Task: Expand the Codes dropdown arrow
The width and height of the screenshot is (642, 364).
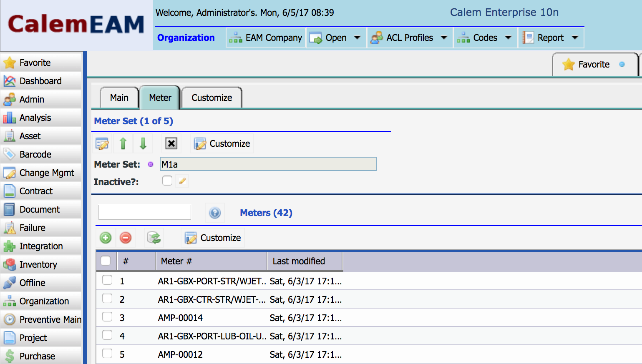Action: (508, 38)
